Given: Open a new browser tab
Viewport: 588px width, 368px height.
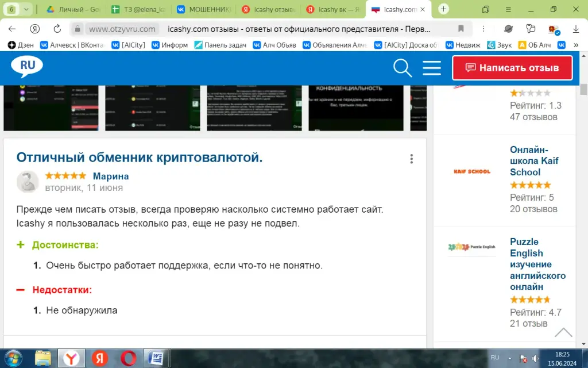Looking at the screenshot, I should (443, 9).
